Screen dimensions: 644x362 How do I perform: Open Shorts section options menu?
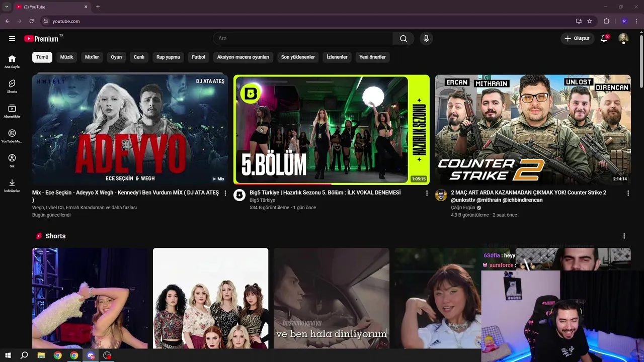click(x=624, y=236)
